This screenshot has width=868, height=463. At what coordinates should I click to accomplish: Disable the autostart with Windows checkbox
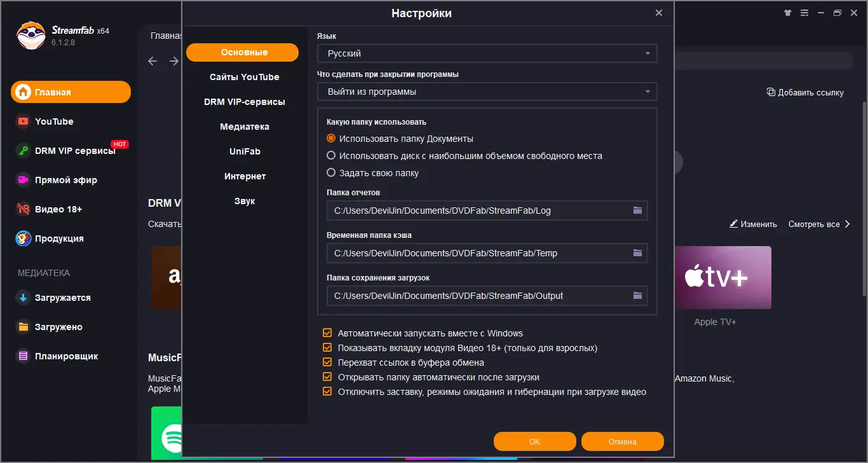(328, 333)
